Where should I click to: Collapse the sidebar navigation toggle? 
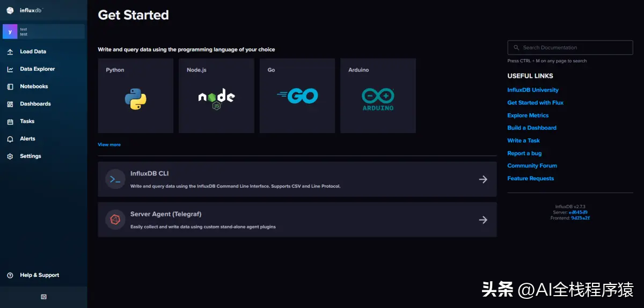coord(43,297)
